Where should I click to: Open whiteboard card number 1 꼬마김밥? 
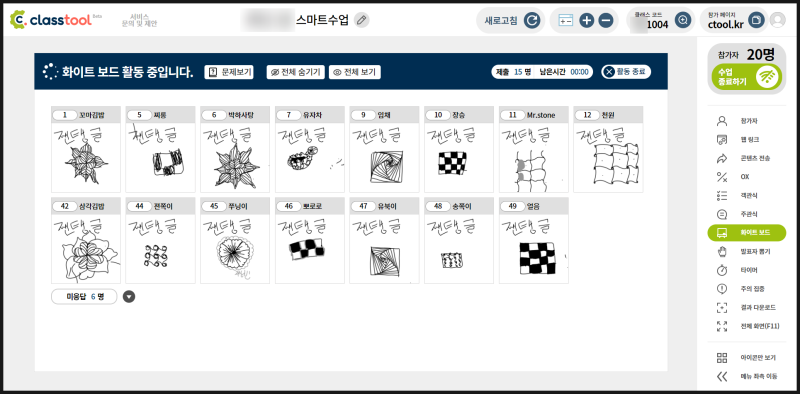(86, 150)
